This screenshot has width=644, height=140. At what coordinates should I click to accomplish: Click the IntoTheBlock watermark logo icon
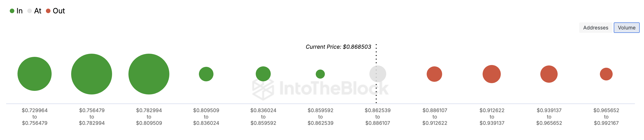(263, 89)
